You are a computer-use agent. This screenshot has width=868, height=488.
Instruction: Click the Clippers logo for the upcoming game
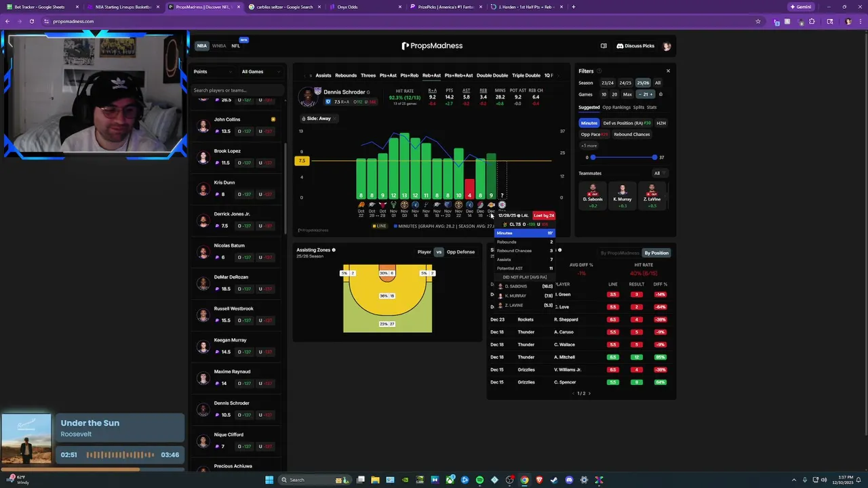pos(502,205)
